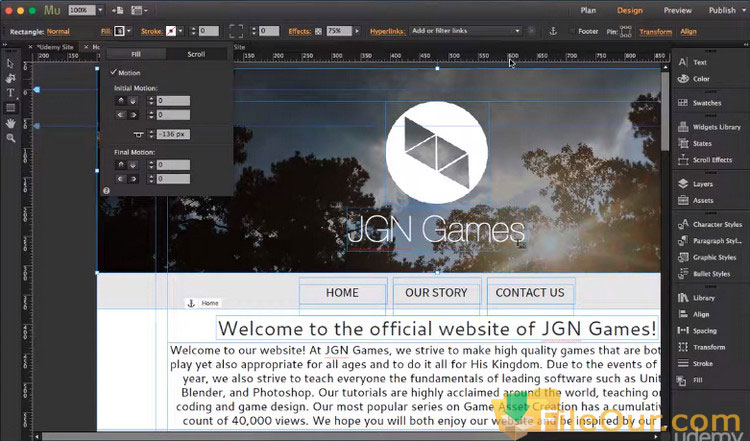Image resolution: width=750 pixels, height=441 pixels.
Task: Select the Crop tool
Action: (x=10, y=78)
